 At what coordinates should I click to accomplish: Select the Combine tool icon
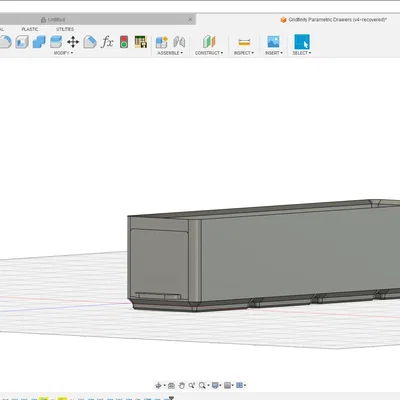[39, 42]
